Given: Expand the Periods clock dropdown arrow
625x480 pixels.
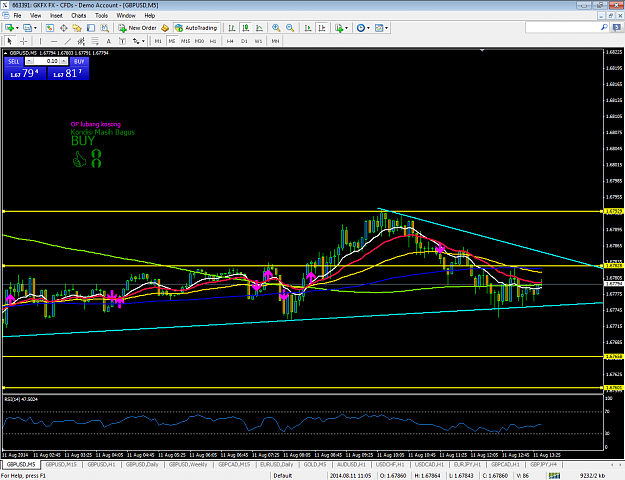Looking at the screenshot, I should click(368, 28).
